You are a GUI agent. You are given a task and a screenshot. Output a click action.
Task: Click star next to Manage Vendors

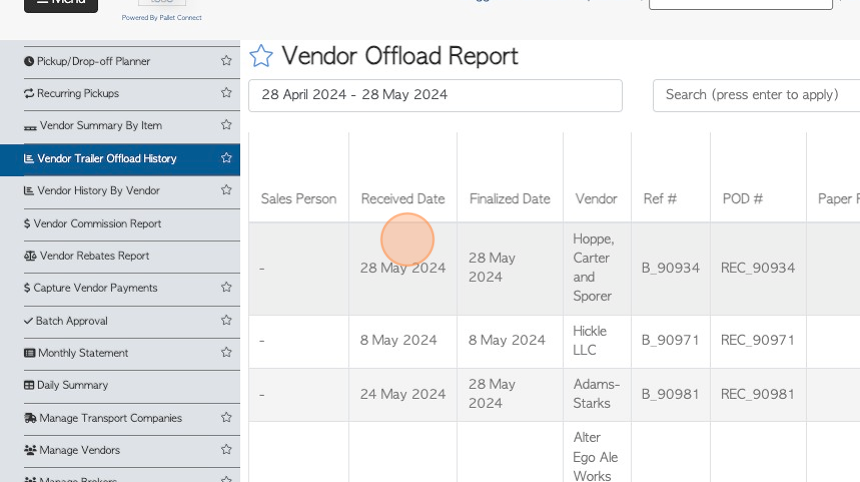(x=226, y=450)
